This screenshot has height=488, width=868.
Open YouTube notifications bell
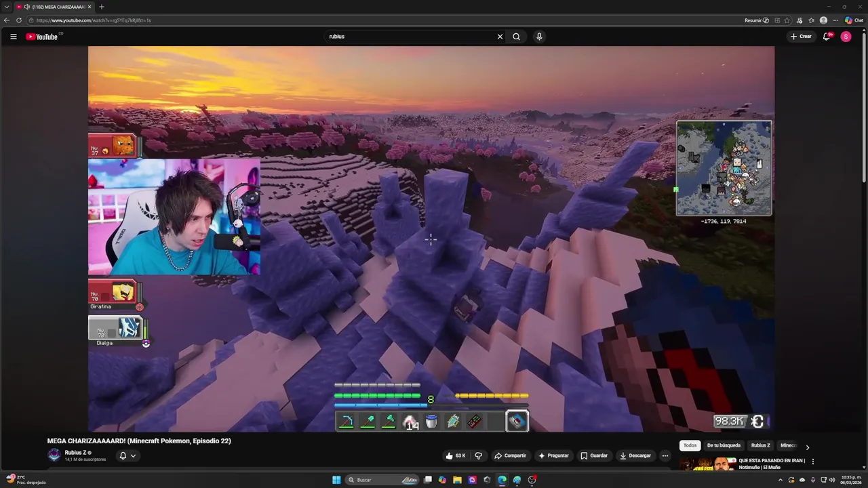tap(826, 37)
